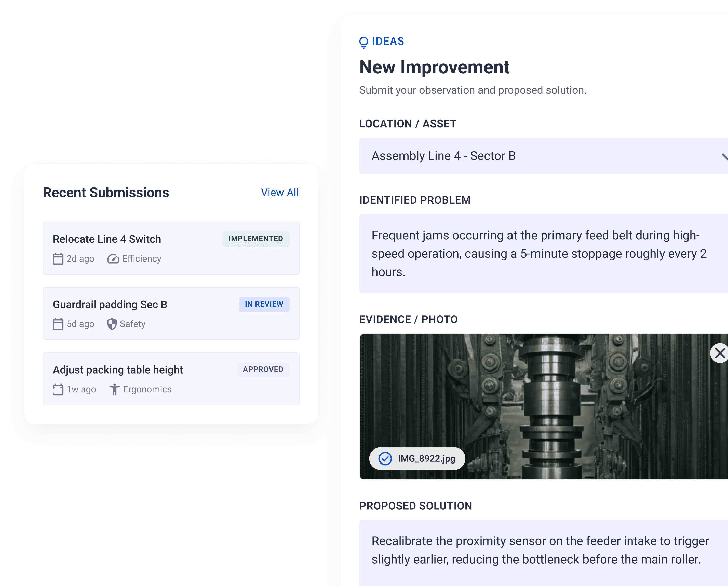Click the lightbulb Ideas icon

pos(364,42)
